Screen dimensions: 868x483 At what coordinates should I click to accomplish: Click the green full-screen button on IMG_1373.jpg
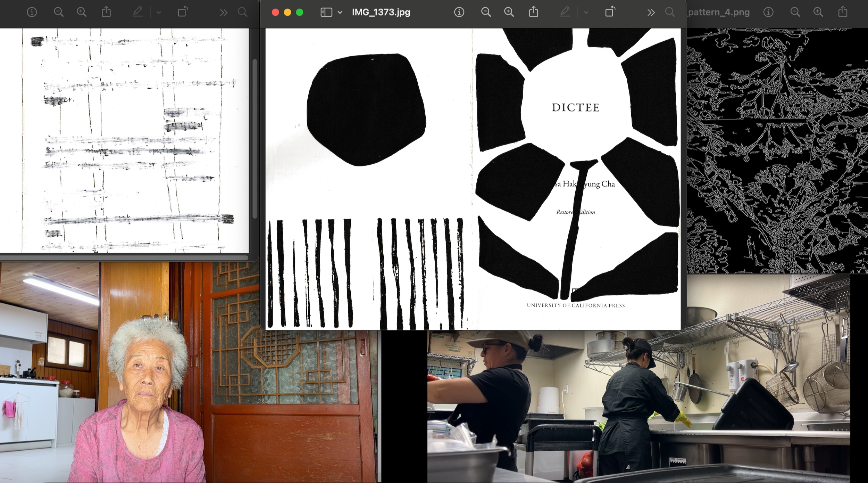coord(300,13)
